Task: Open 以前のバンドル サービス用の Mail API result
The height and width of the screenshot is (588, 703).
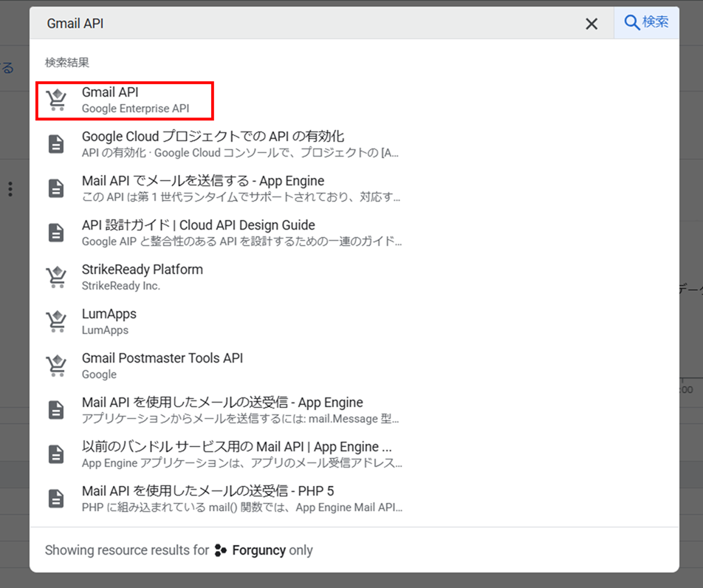Action: point(354,454)
